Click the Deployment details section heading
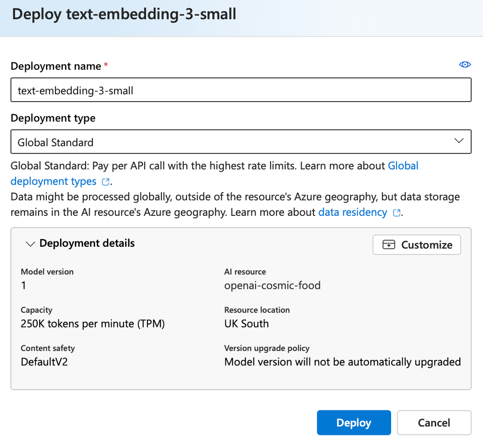Screen dimensions: 483x448 (x=87, y=243)
